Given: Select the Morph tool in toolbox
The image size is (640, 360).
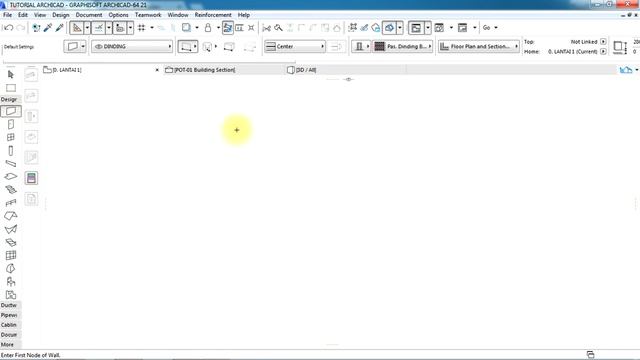Looking at the screenshot, I should (x=11, y=269).
